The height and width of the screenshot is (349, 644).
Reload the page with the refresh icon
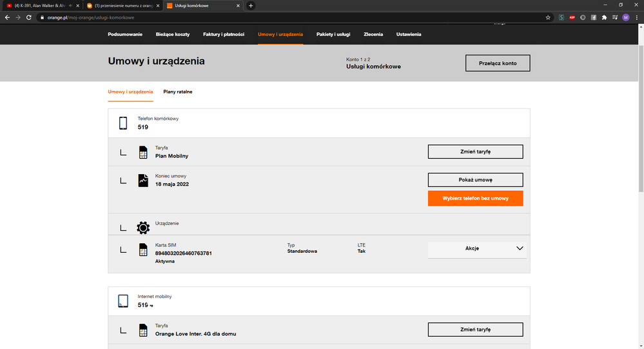pyautogui.click(x=29, y=17)
